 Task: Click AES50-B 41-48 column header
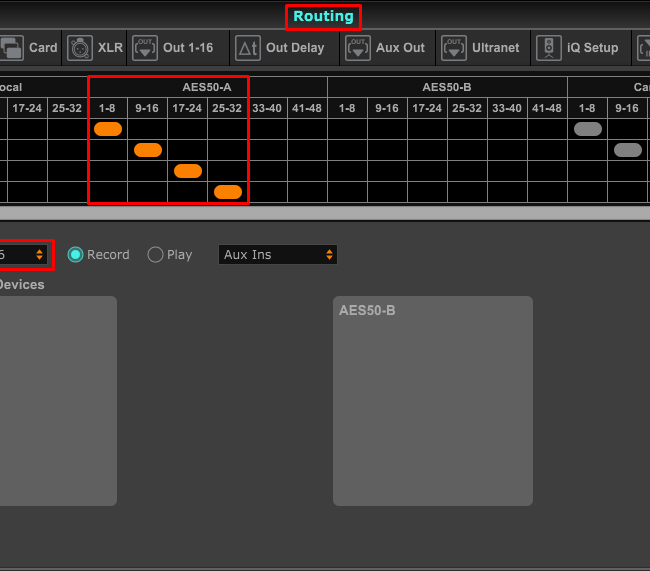pos(547,108)
